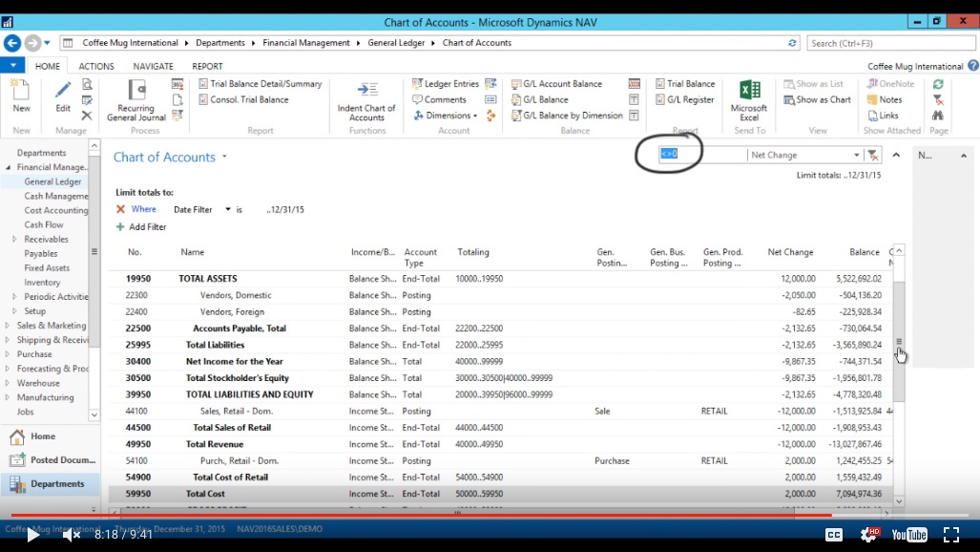Image resolution: width=980 pixels, height=552 pixels.
Task: Open the application menu dropdown
Action: (12, 66)
